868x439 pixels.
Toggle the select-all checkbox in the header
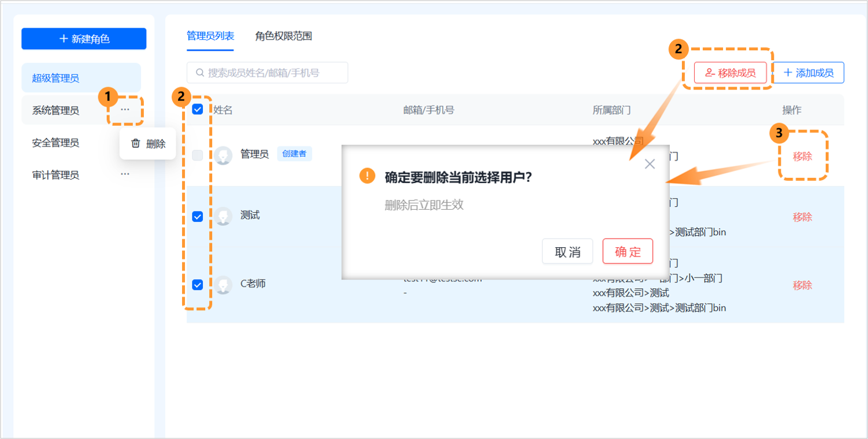(x=197, y=109)
